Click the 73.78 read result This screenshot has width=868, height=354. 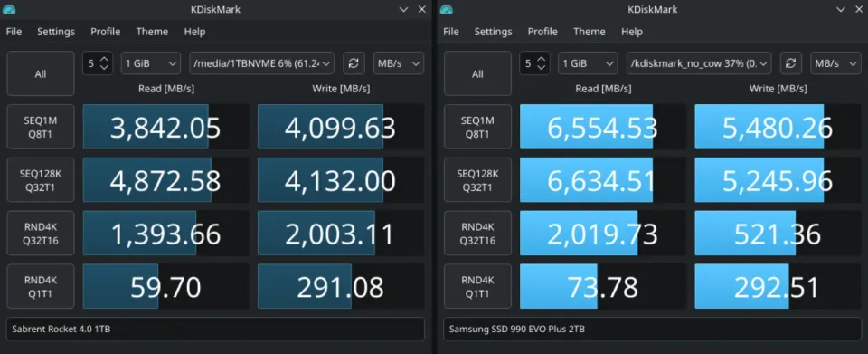click(x=603, y=286)
